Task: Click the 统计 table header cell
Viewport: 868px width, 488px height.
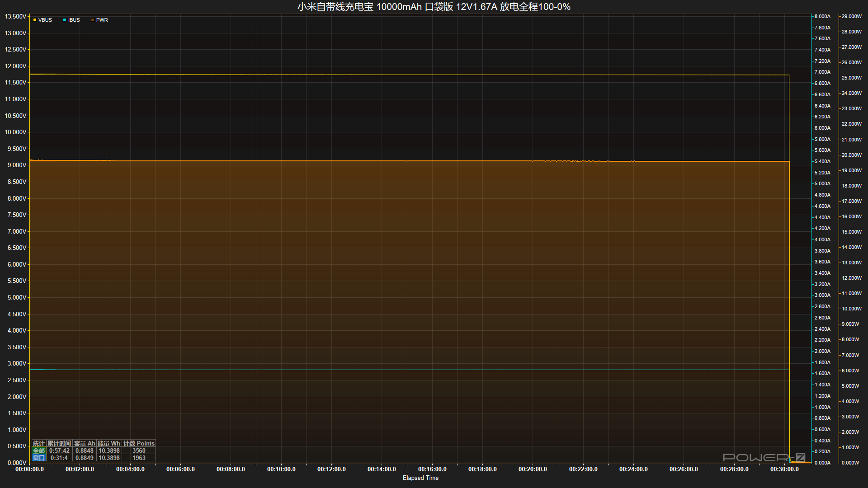Action: coord(39,443)
